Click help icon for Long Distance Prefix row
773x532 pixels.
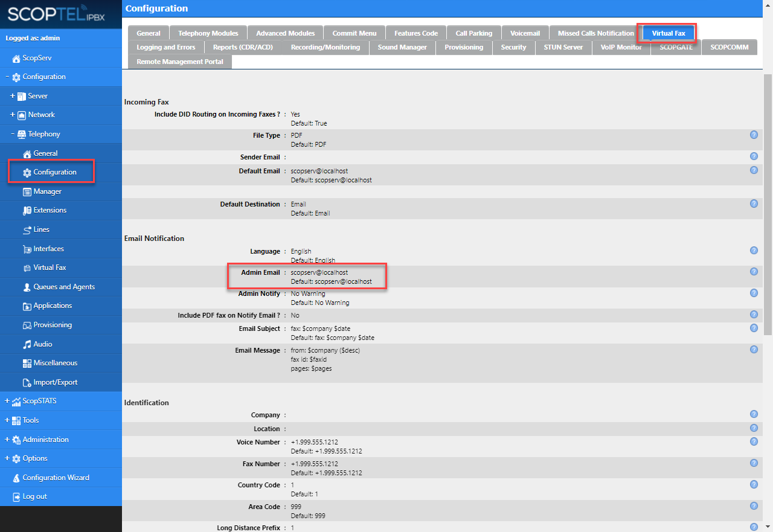tap(754, 527)
